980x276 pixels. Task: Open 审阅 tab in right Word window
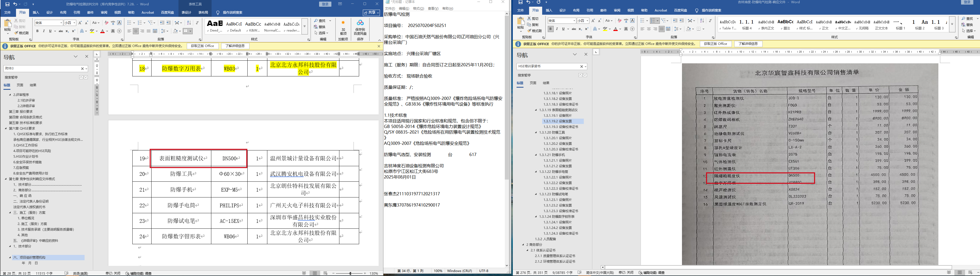click(617, 11)
